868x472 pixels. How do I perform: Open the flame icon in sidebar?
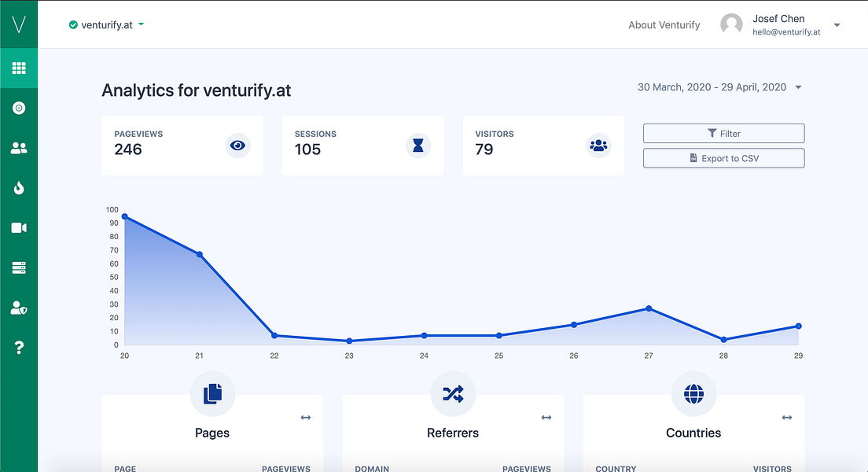click(x=19, y=188)
